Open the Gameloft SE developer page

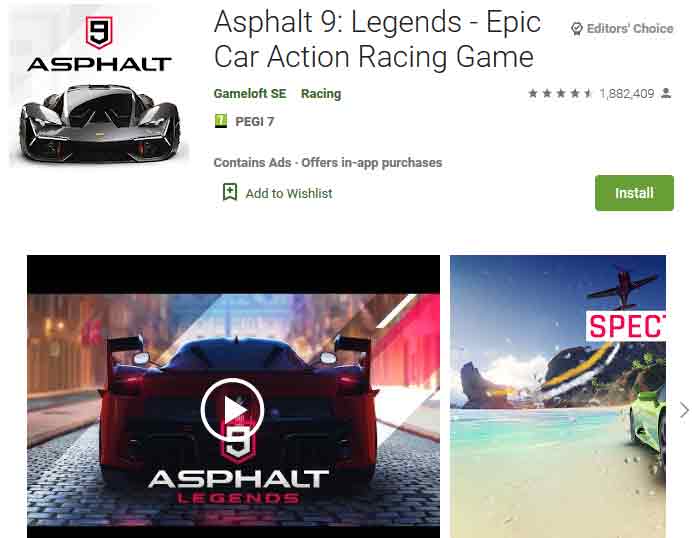click(250, 94)
